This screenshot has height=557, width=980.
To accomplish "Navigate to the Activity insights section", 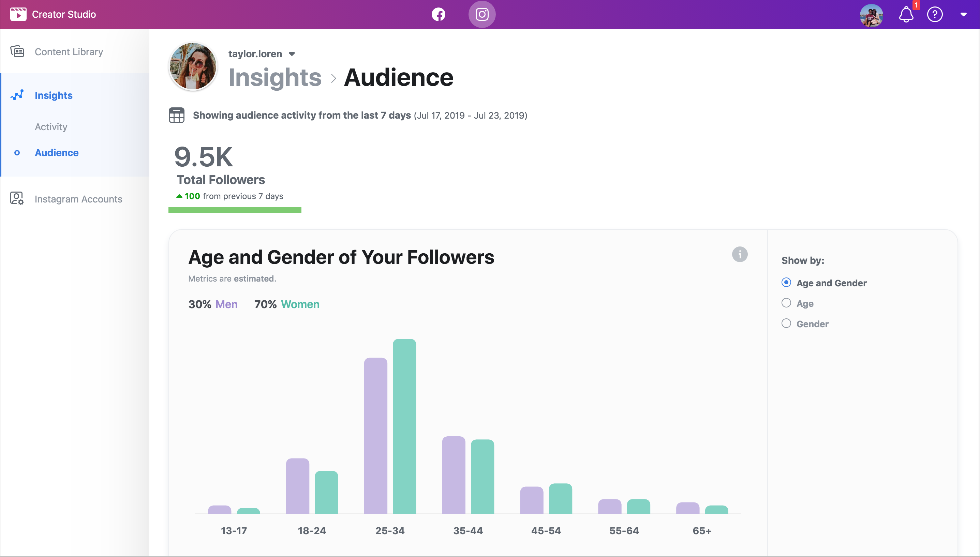I will [50, 126].
